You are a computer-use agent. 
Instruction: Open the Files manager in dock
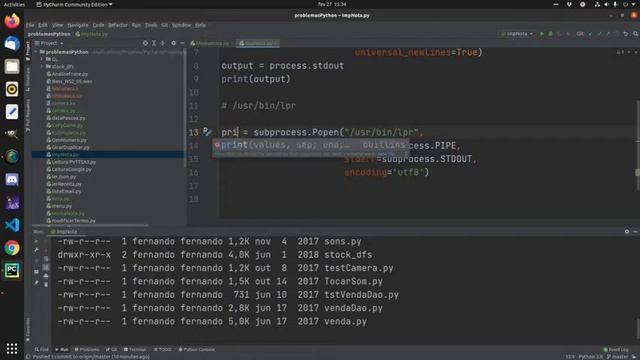tap(12, 66)
